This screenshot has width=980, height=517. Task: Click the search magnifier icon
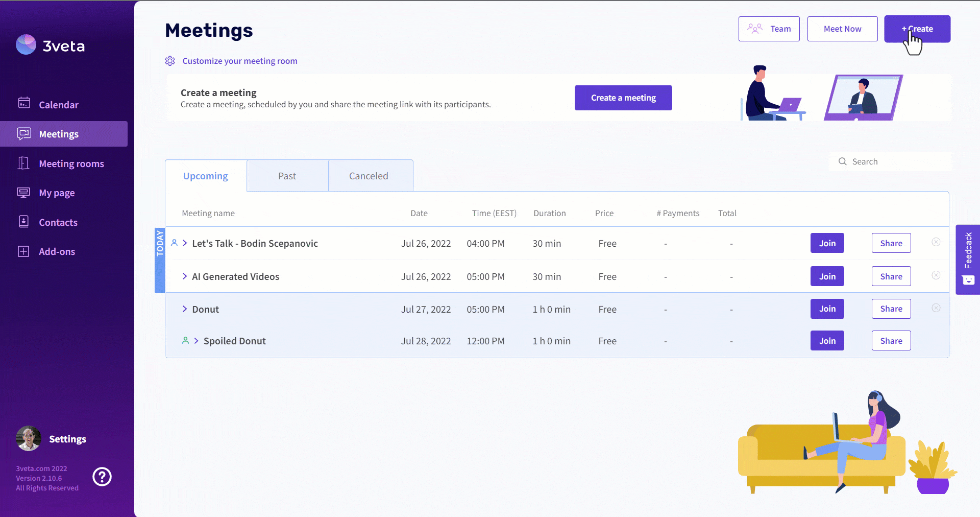pyautogui.click(x=843, y=161)
